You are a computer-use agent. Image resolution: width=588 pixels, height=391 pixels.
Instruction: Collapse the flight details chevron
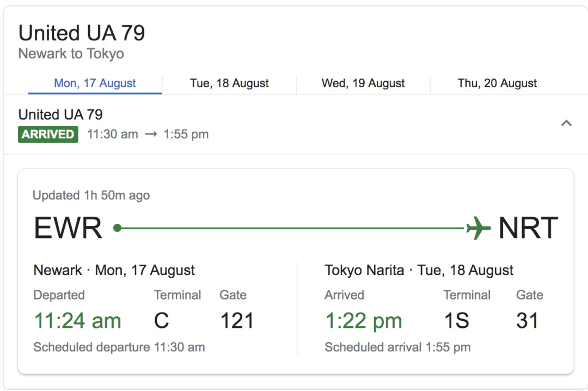click(566, 123)
